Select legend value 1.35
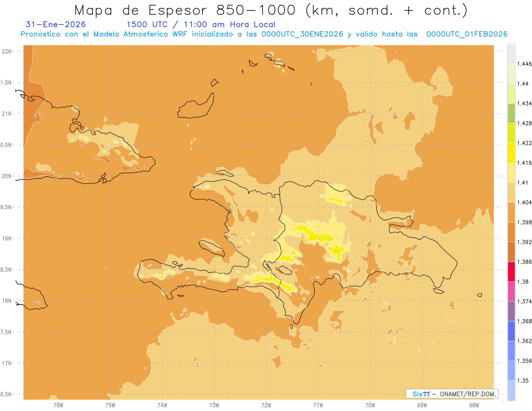The image size is (532, 411). point(523,380)
